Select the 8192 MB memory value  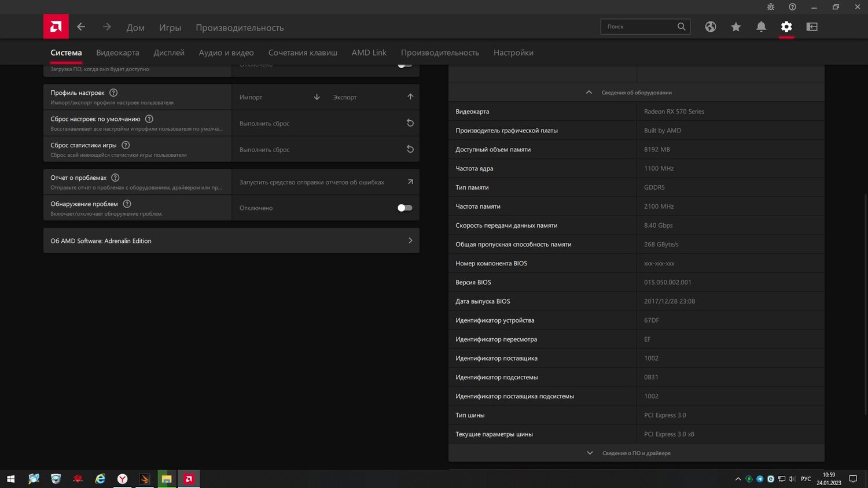click(x=657, y=149)
